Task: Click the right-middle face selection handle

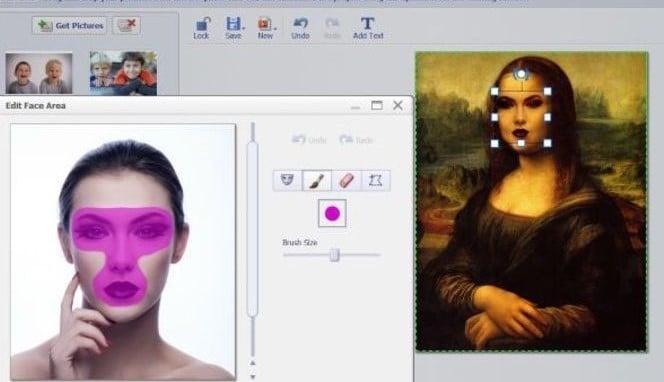Action: [548, 117]
